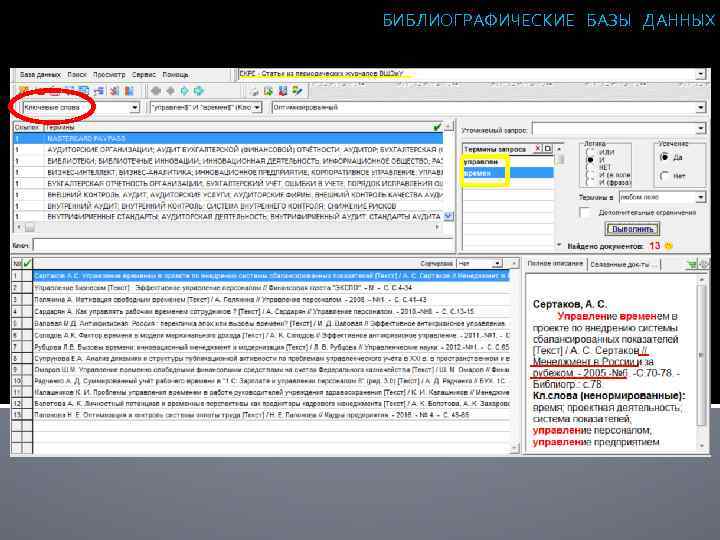
Task: Open the Сортировка dropdown set to Нет
Action: pos(497,264)
